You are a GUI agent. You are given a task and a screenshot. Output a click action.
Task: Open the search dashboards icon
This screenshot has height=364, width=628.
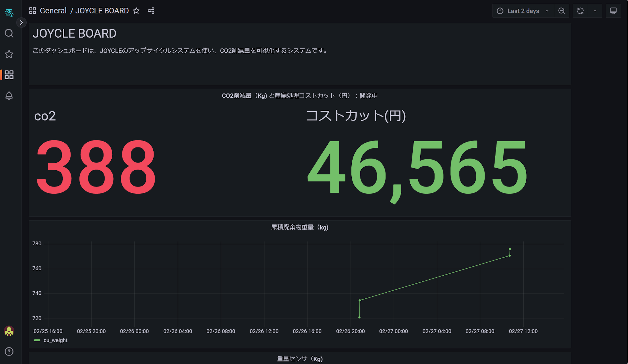click(9, 33)
